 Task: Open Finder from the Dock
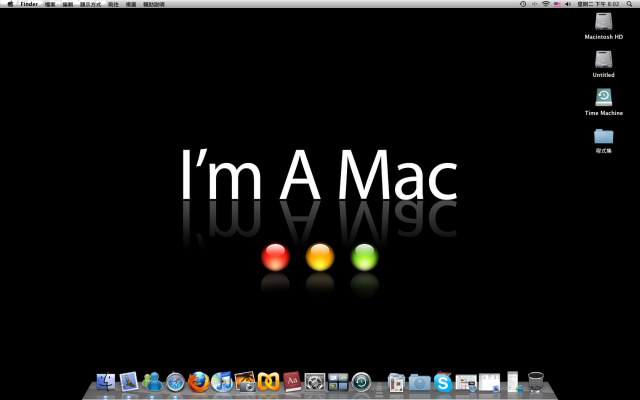click(x=106, y=382)
